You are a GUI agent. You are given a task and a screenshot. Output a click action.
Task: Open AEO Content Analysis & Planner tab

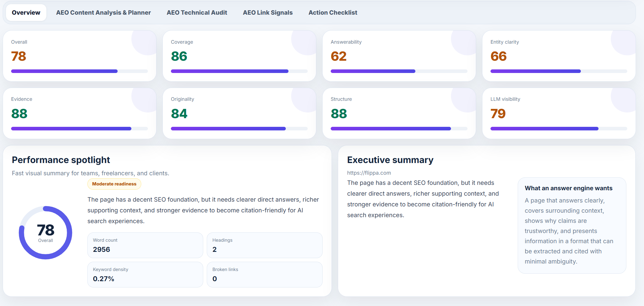coord(103,13)
